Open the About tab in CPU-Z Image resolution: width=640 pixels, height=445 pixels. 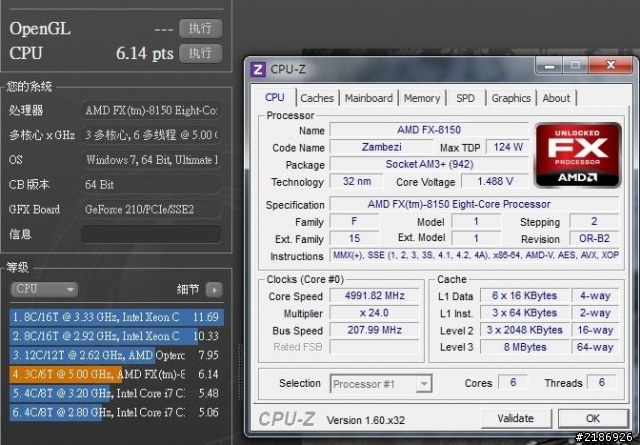[556, 98]
